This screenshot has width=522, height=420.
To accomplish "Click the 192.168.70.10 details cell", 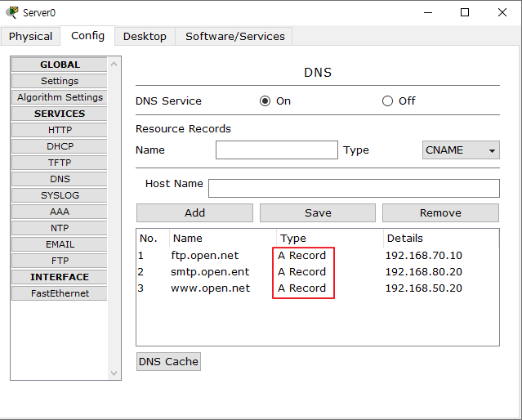I will click(423, 256).
